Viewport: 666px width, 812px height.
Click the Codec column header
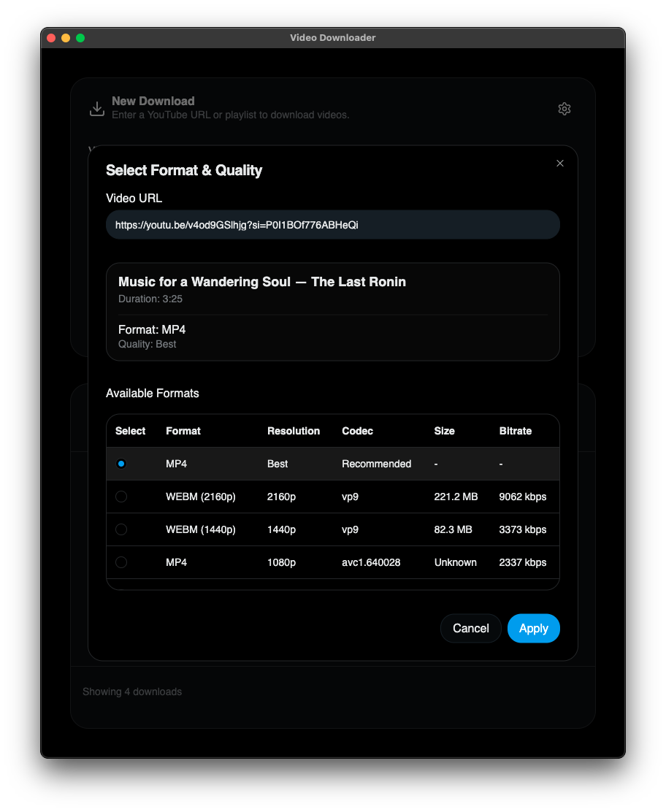pos(357,431)
